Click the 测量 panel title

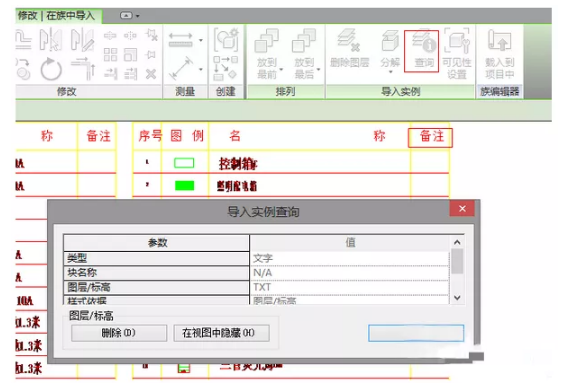pos(185,92)
